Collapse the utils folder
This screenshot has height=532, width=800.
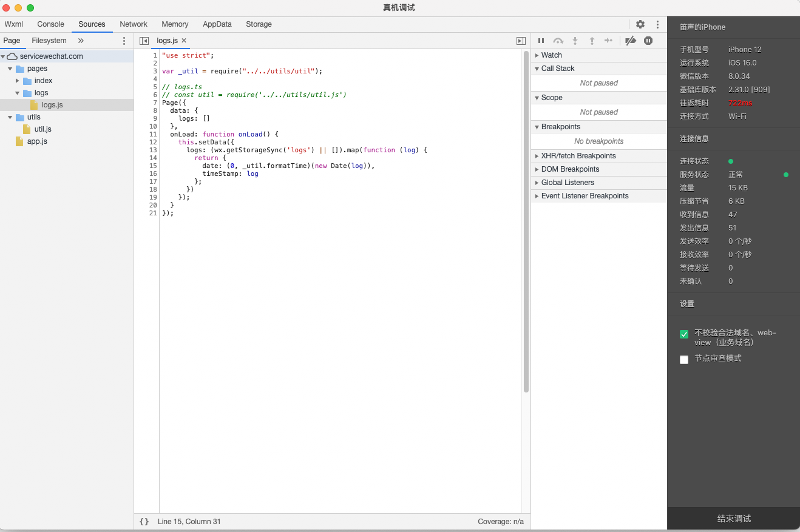[x=10, y=117]
